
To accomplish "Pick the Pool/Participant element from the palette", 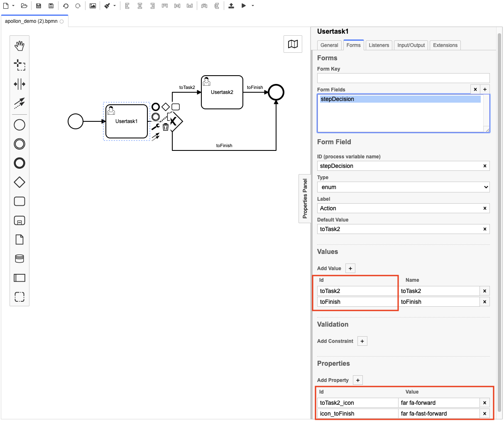I will 19,278.
